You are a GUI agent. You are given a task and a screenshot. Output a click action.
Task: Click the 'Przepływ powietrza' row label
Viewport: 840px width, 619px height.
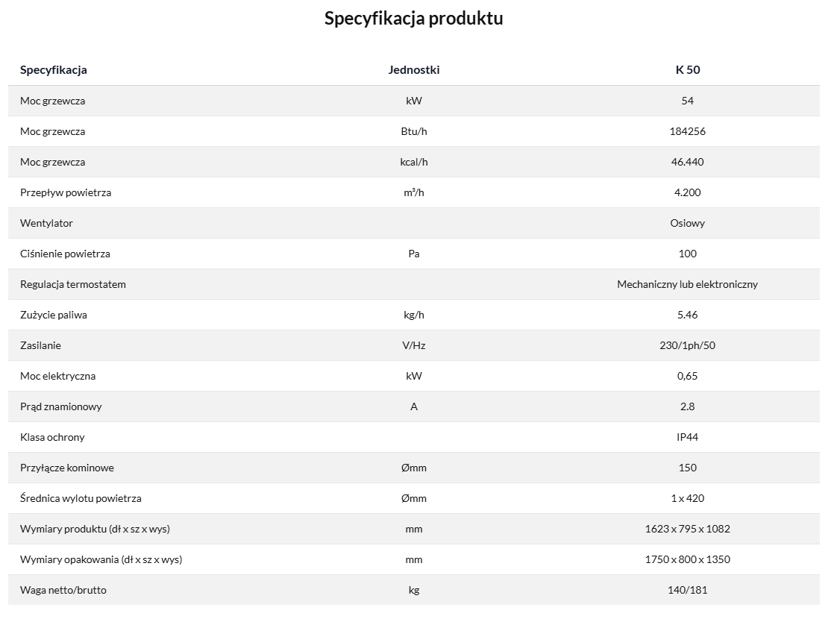(66, 192)
